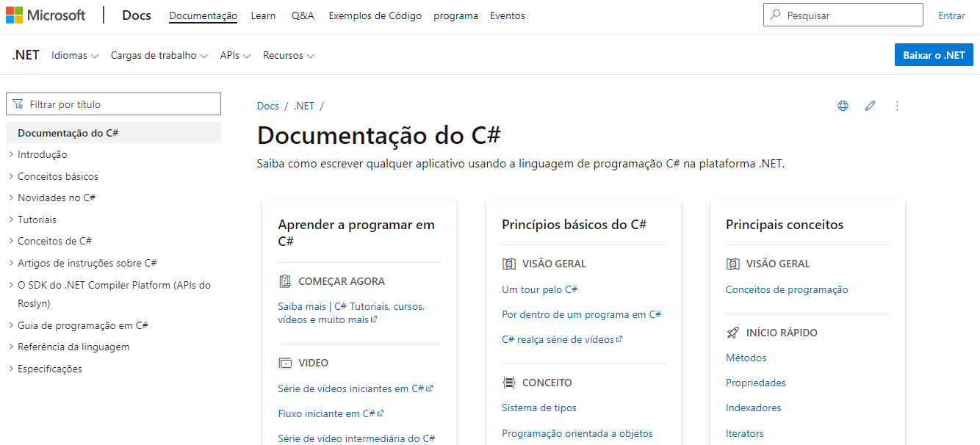Expand the Recursos dropdown
Image resolution: width=980 pixels, height=445 pixels.
click(x=288, y=54)
